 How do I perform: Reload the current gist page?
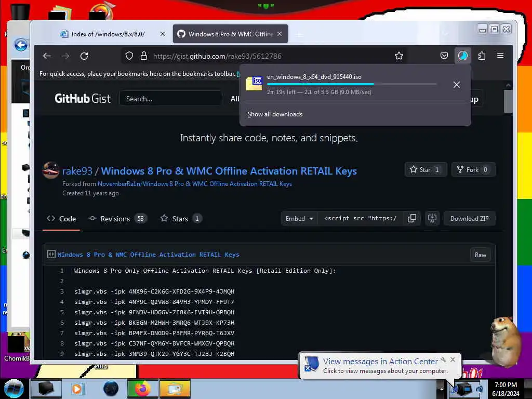point(84,56)
